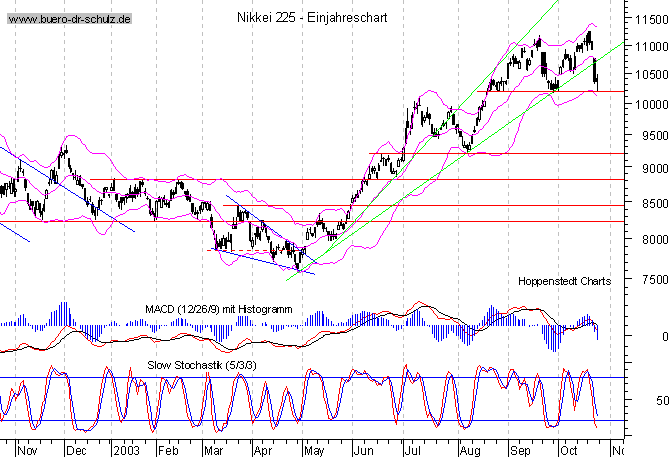Image resolution: width=672 pixels, height=457 pixels.
Task: Click the Hoppenstedt Charts credit text
Action: pos(564,282)
